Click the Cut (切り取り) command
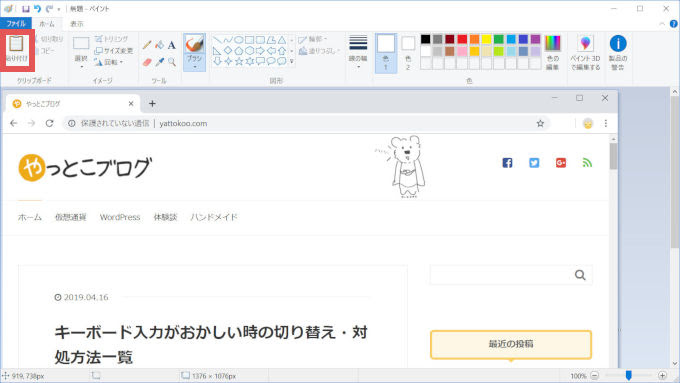The width and height of the screenshot is (680, 383). pos(49,39)
